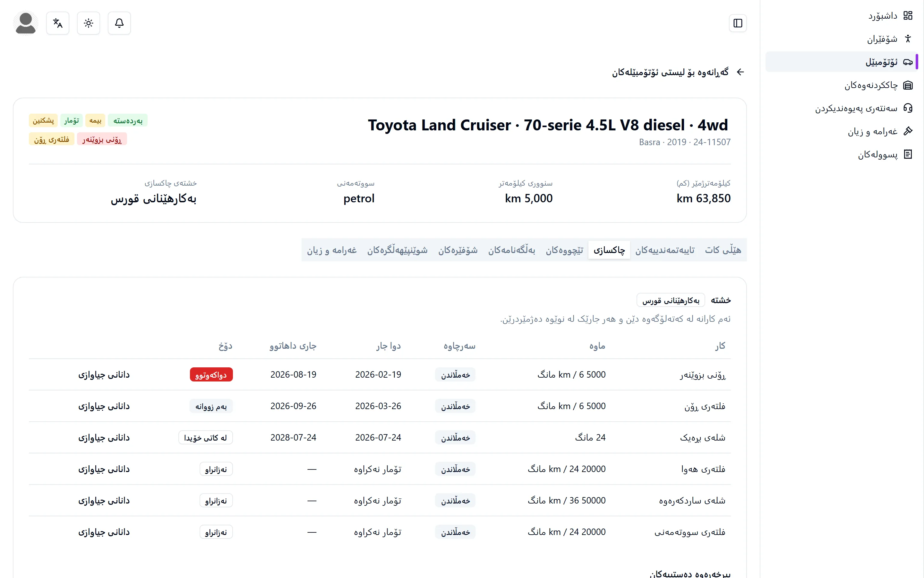Open the داشبۆرد dashboard icon in the sidebar
This screenshot has height=578, width=924.
[x=908, y=16]
